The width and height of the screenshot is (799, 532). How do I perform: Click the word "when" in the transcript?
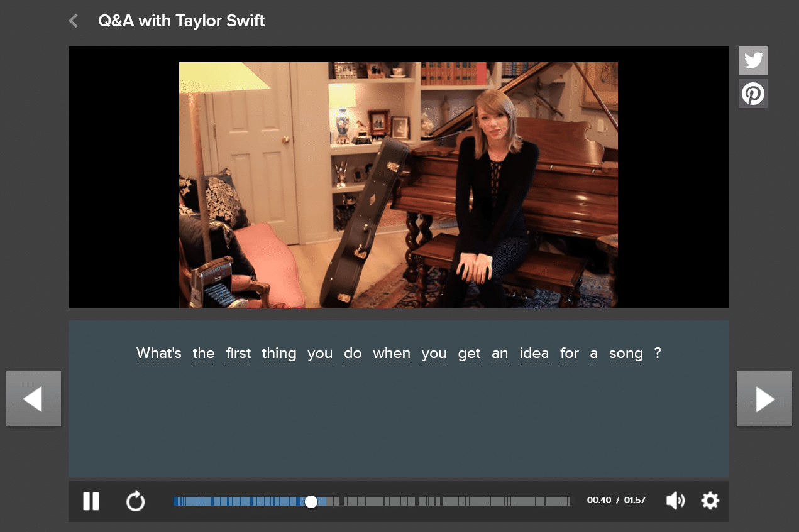[391, 354]
